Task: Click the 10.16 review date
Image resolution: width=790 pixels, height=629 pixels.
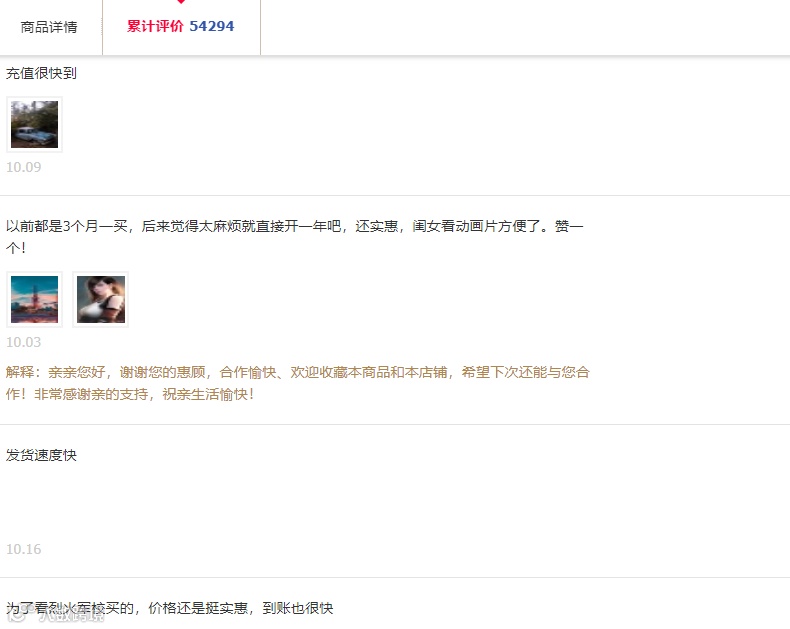Action: coord(24,549)
